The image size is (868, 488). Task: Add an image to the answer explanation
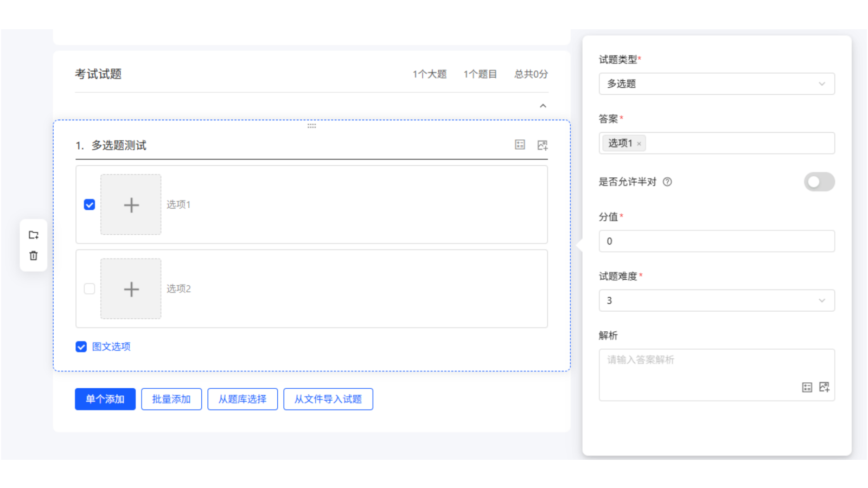pos(824,387)
